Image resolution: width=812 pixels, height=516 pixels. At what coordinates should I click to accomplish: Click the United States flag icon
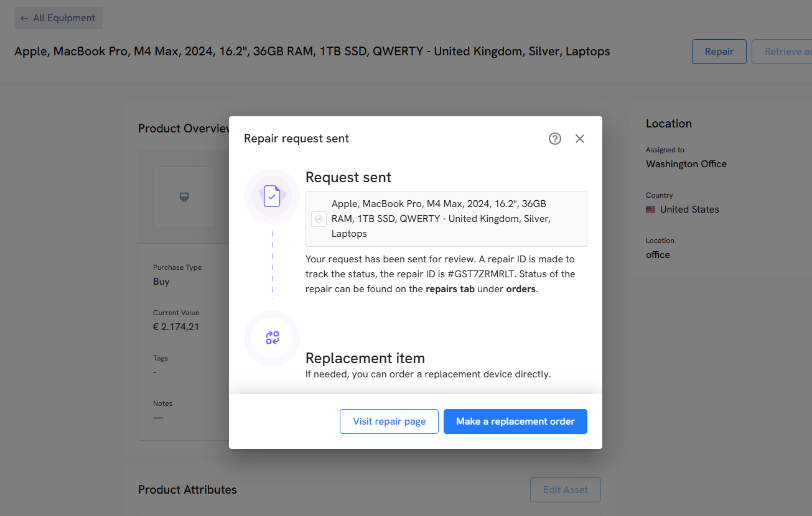(650, 210)
